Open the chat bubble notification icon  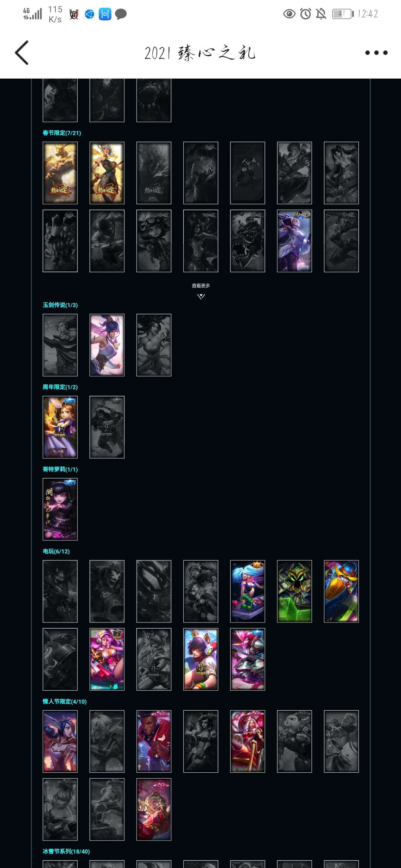(x=121, y=14)
